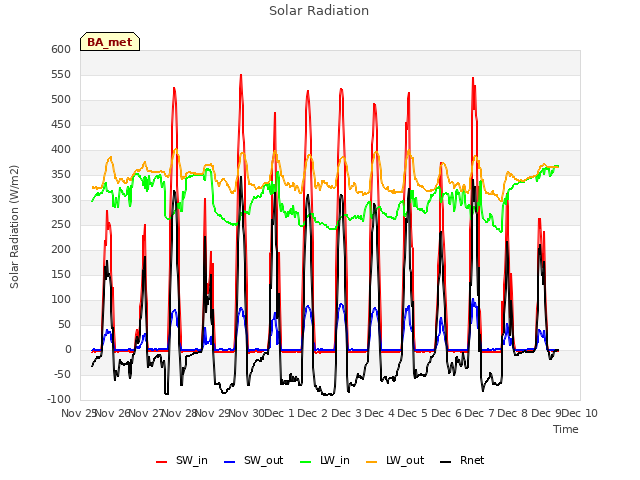Click the 400 y-axis tick label
The image size is (640, 480).
click(x=61, y=150)
